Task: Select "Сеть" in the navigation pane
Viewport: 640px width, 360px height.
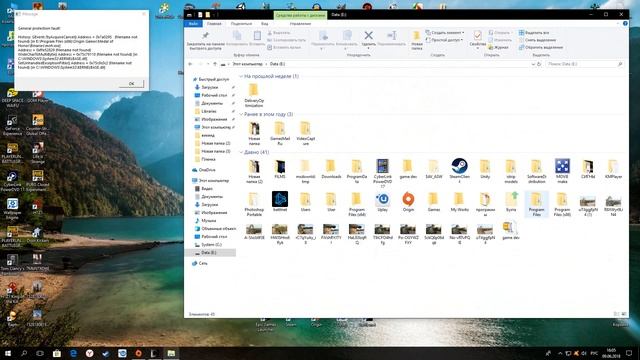Action: pos(200,263)
